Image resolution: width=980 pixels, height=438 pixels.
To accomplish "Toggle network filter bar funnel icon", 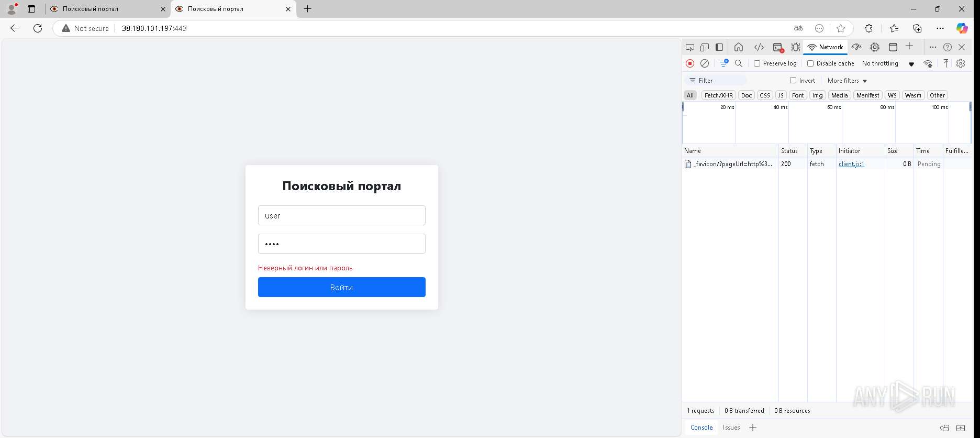I will click(x=724, y=63).
